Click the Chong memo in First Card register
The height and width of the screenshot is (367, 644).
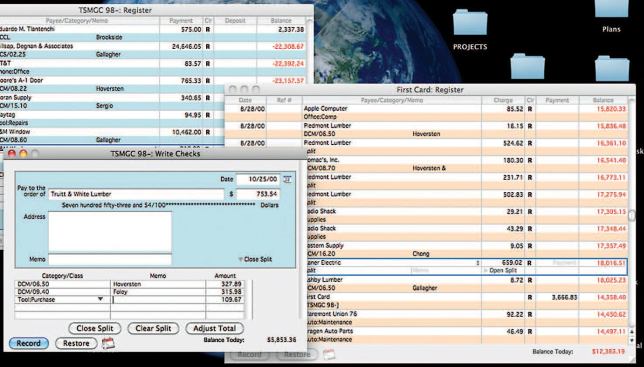(421, 254)
